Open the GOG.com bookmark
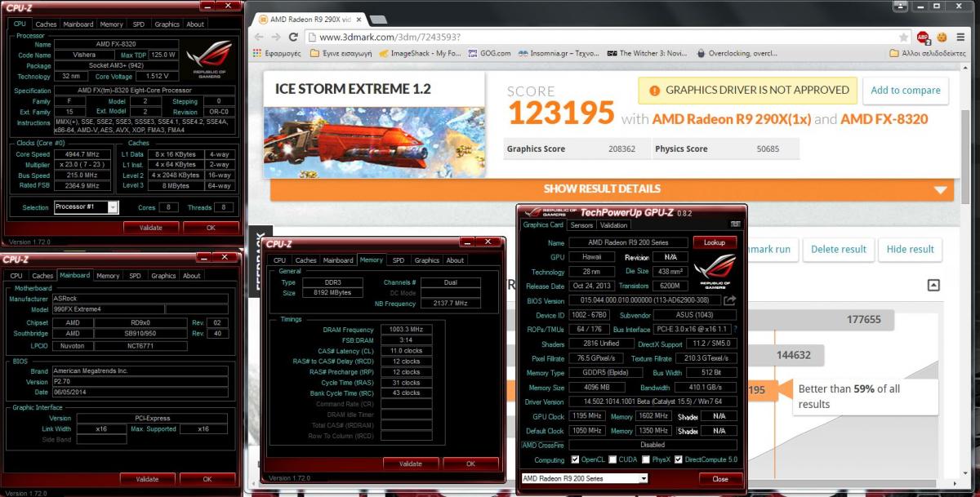The image size is (980, 497). click(x=489, y=53)
